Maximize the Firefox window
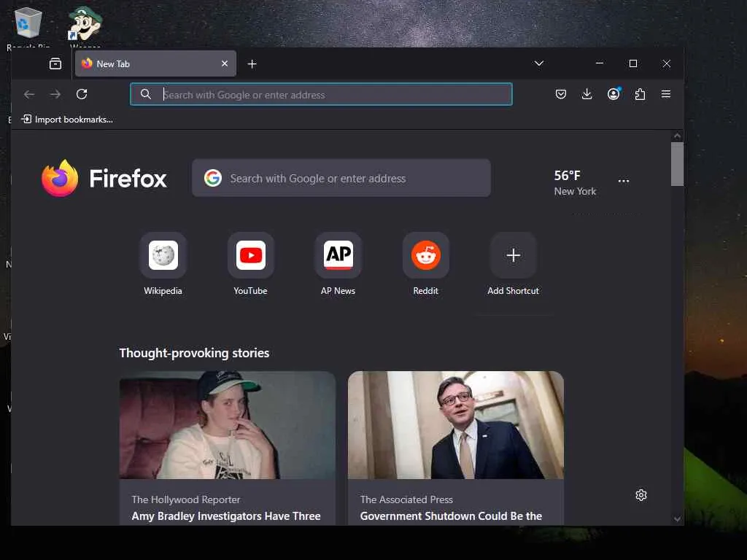Viewport: 747px width, 560px height. point(633,63)
